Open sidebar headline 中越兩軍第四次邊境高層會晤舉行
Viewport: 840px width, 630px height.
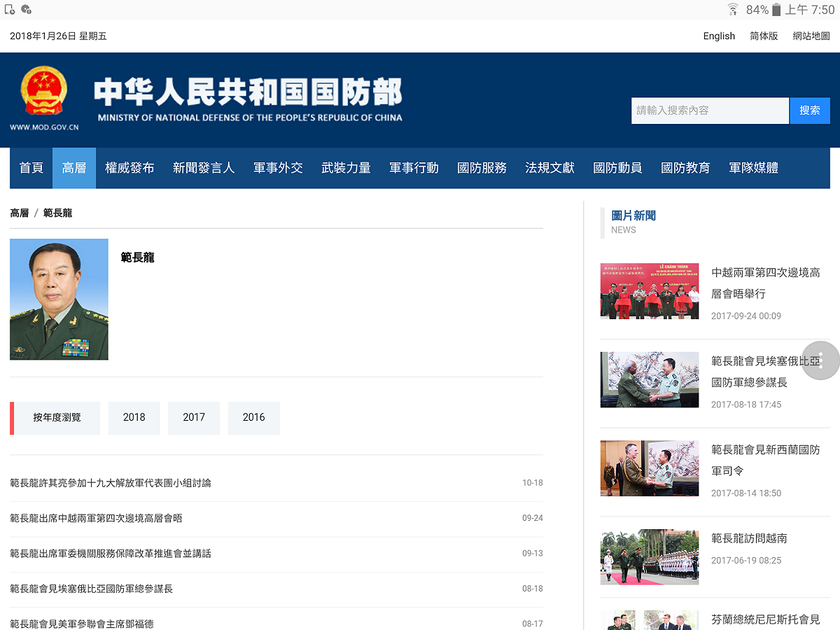coord(766,283)
